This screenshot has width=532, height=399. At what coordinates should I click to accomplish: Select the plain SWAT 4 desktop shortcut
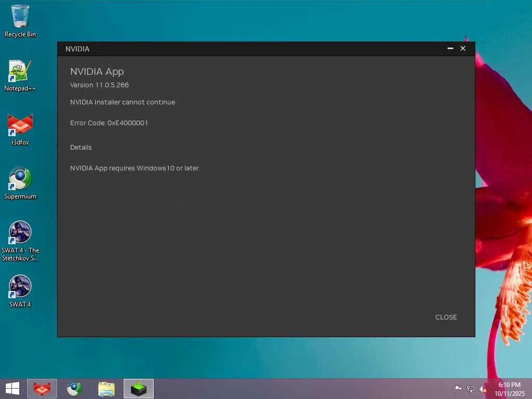pos(20,291)
